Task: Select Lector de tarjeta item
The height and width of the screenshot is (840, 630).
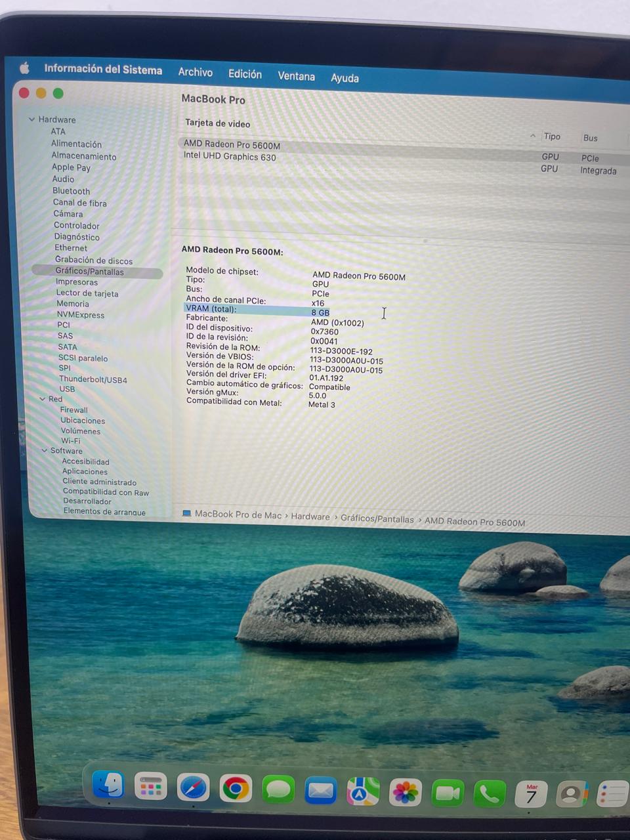Action: [x=87, y=293]
